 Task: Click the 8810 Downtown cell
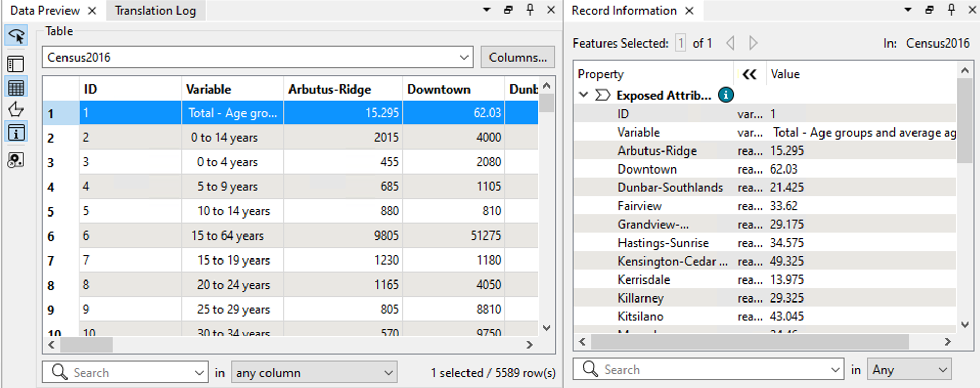click(x=453, y=309)
